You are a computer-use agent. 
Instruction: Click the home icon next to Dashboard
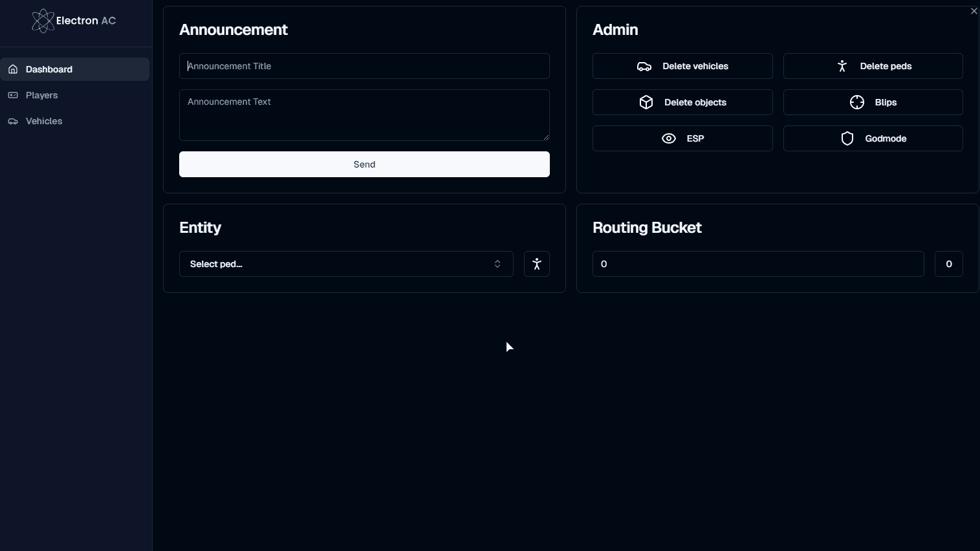click(x=13, y=69)
